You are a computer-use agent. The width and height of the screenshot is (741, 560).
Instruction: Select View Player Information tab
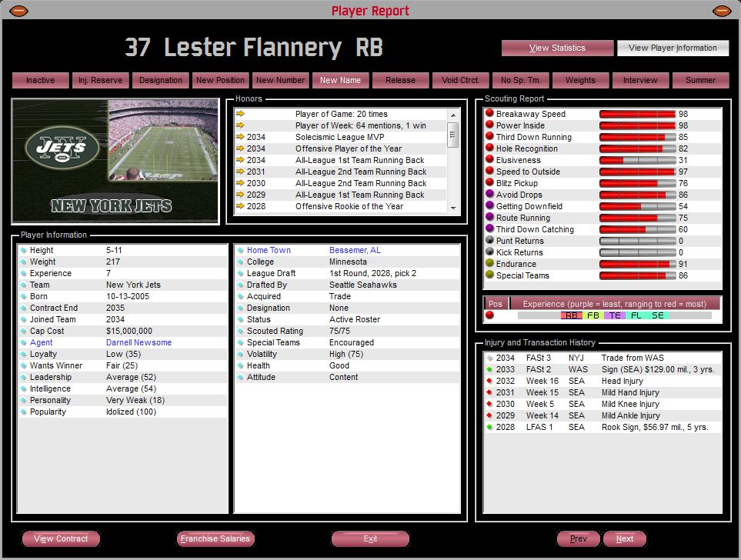(x=673, y=48)
